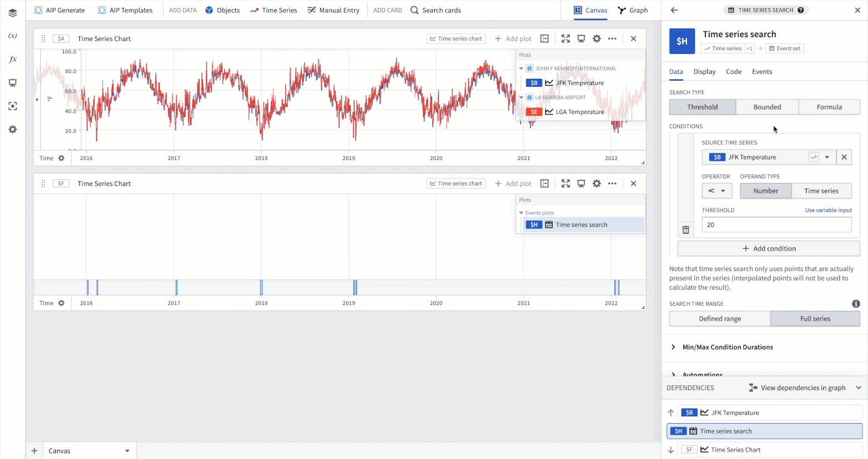Remove the JFK Temperature source series
Viewport: 868px width, 459px height.
[844, 158]
